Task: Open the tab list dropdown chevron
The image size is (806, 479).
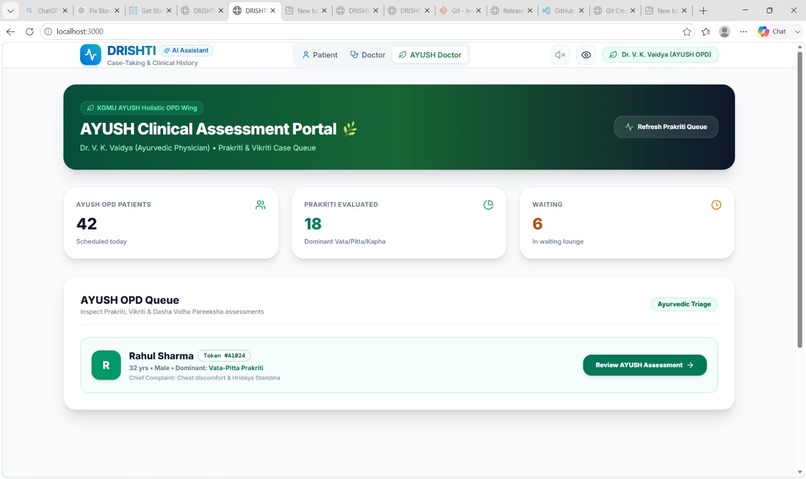Action: point(10,10)
